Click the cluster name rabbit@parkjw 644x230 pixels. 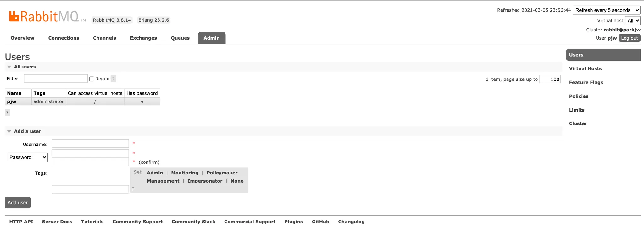pos(622,30)
